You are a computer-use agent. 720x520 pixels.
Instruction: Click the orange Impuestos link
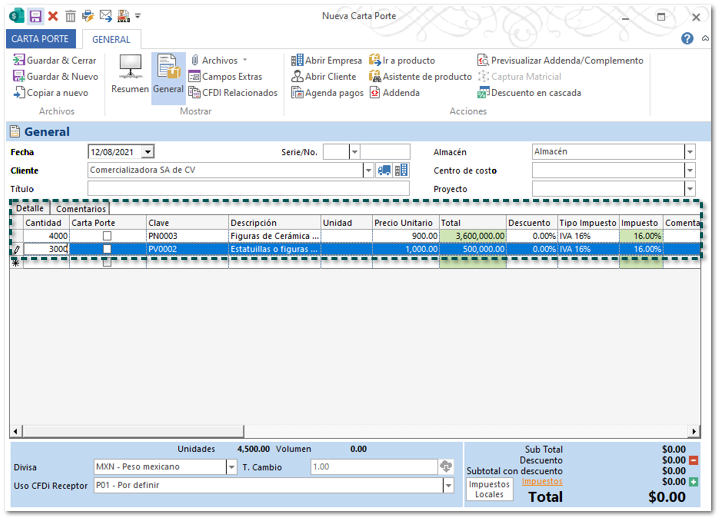(542, 481)
